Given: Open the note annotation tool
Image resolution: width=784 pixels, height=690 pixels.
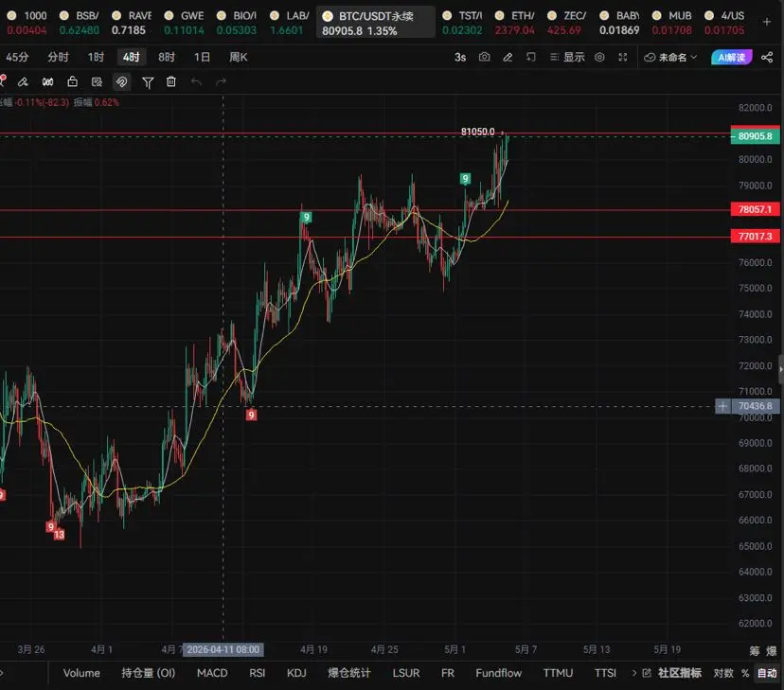Looking at the screenshot, I should point(97,82).
